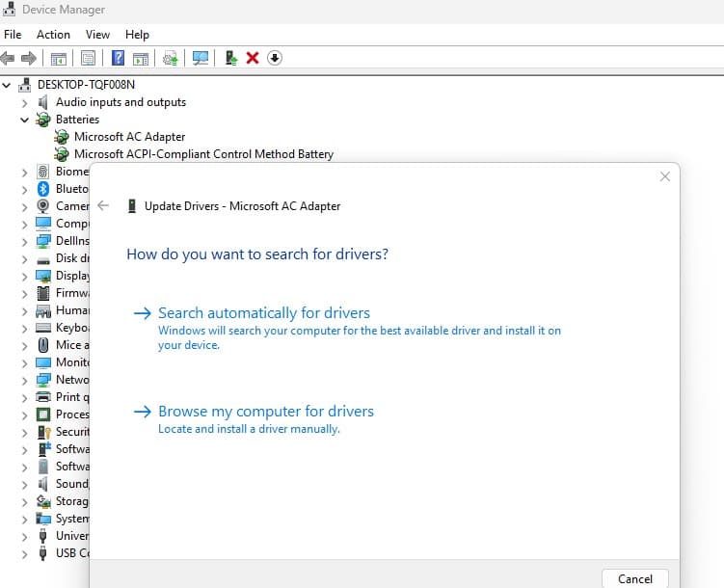Select Microsoft ACPI-Compliant Control Method Battery
724x588 pixels.
(x=203, y=154)
